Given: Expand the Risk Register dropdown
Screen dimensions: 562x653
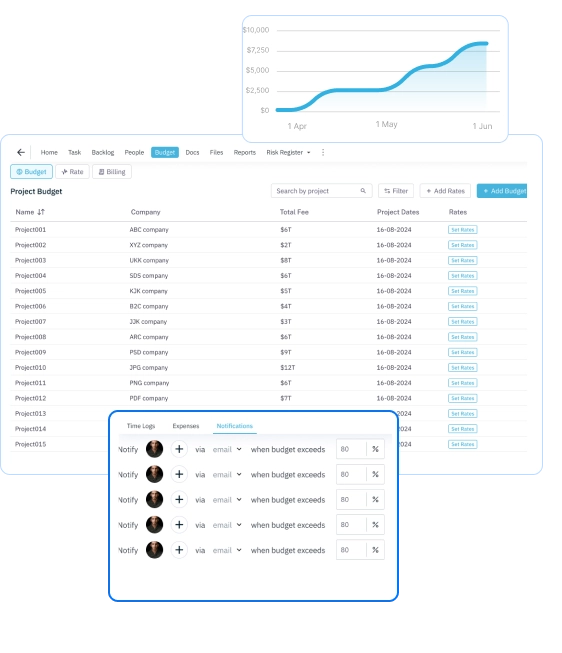Looking at the screenshot, I should pos(288,152).
